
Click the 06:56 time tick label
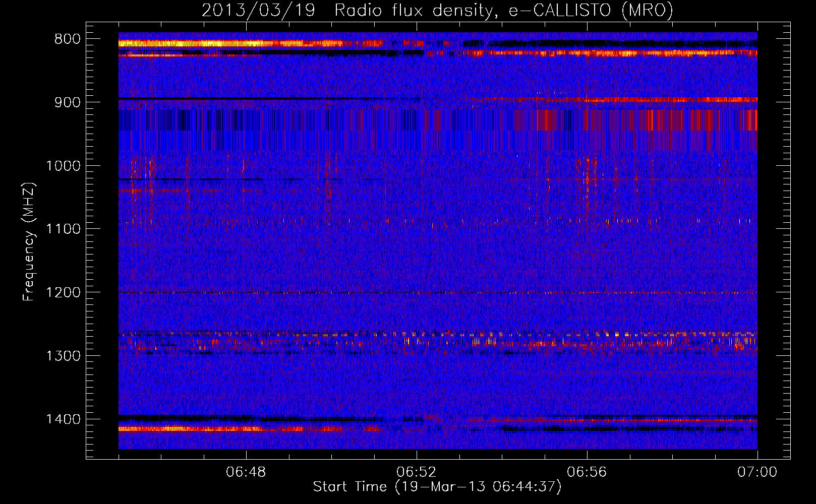(587, 472)
